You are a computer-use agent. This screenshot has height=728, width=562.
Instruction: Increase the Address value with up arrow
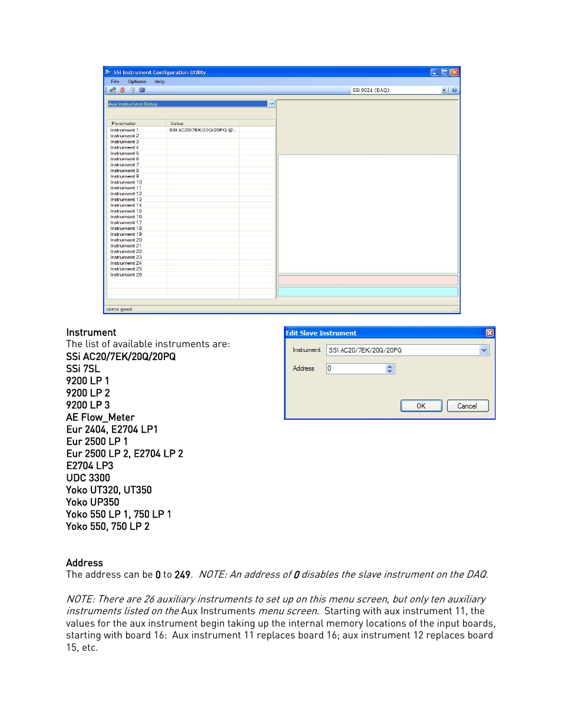pyautogui.click(x=390, y=366)
